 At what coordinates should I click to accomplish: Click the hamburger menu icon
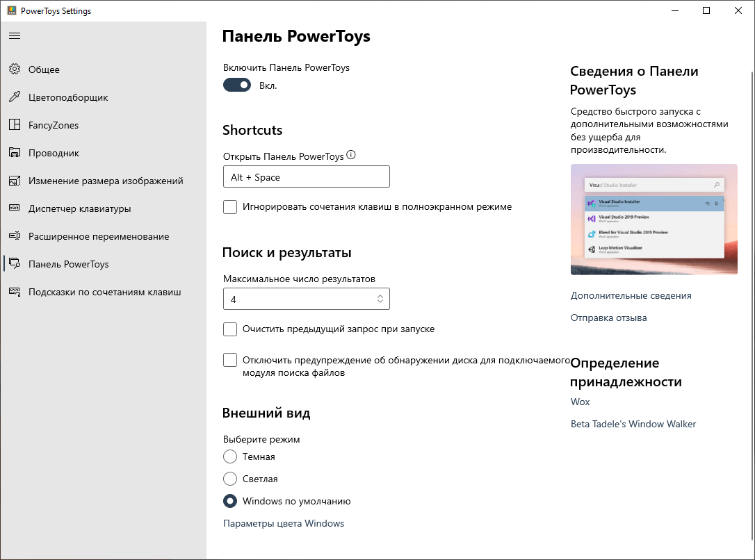15,35
